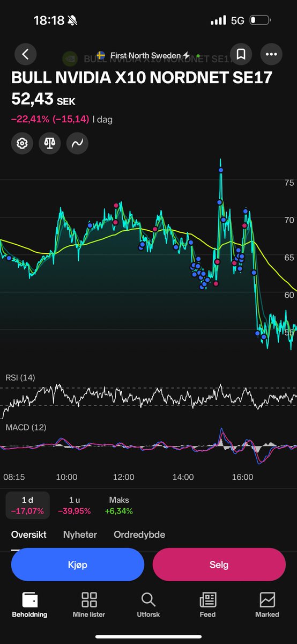Image resolution: width=297 pixels, height=644 pixels.
Task: Open the chart type line icon
Action: coord(77,143)
